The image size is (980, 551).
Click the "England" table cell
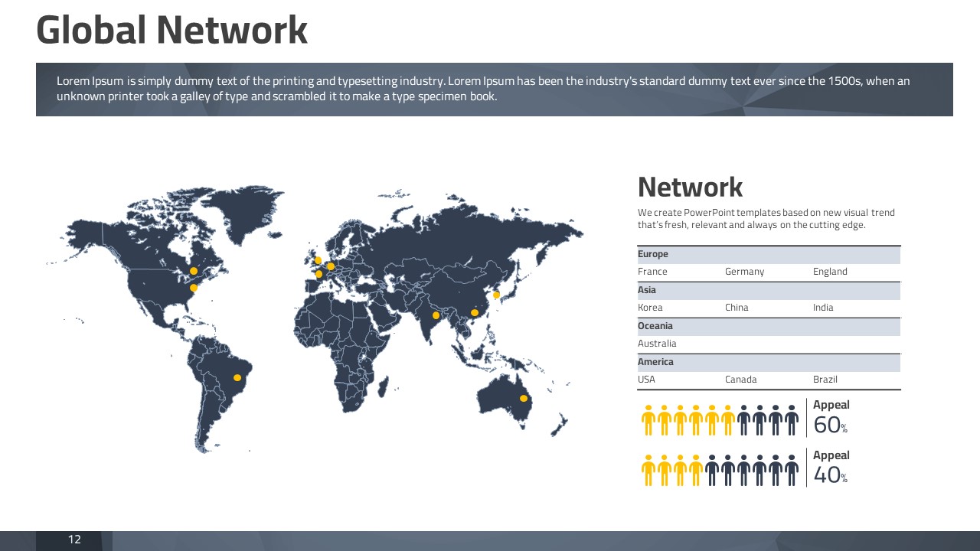[x=830, y=272]
